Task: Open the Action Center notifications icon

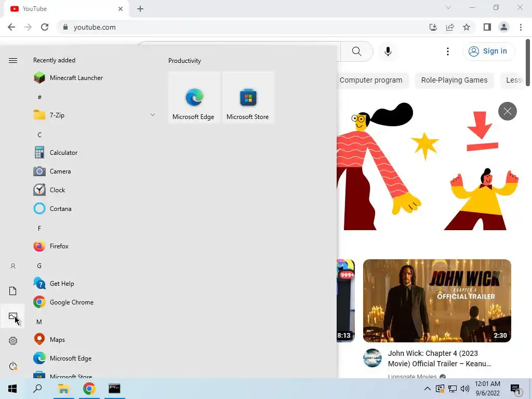Action: click(x=515, y=389)
